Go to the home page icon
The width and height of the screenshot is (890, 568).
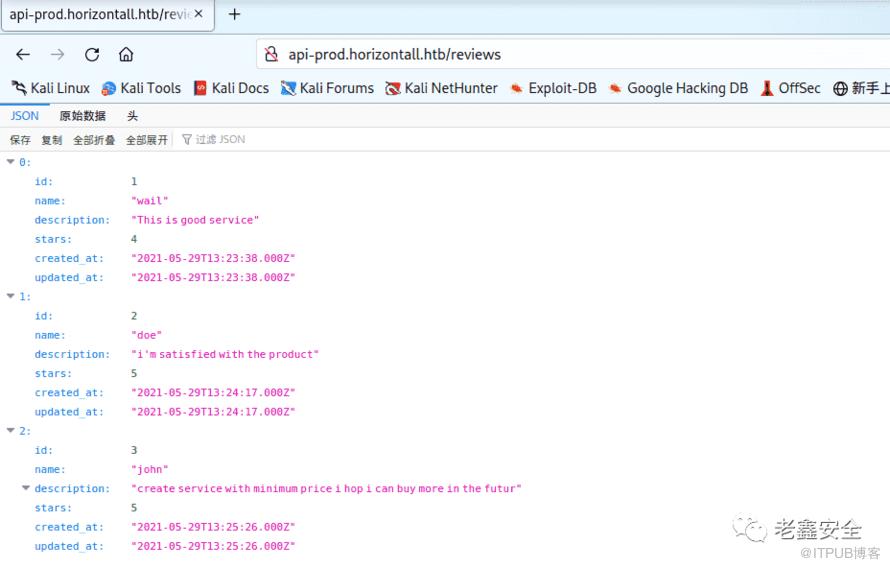[x=126, y=54]
